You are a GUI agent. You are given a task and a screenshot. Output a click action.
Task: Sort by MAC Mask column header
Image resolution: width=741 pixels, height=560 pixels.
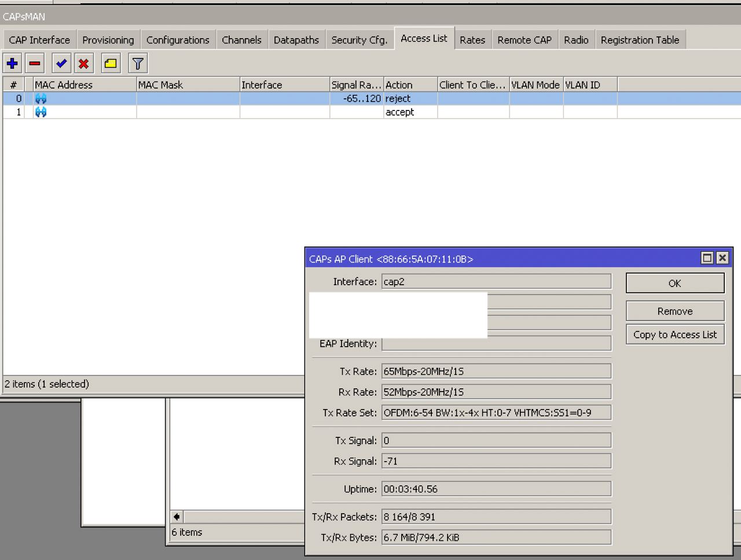click(x=188, y=84)
